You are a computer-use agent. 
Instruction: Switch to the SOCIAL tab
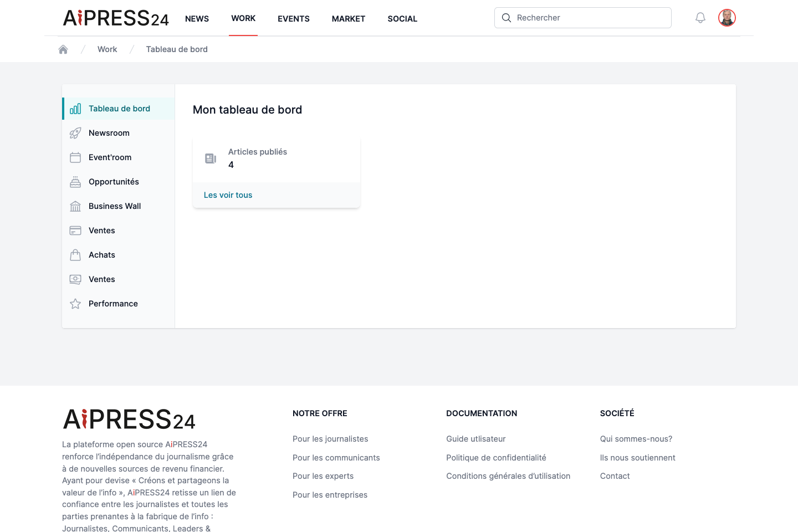click(x=402, y=19)
